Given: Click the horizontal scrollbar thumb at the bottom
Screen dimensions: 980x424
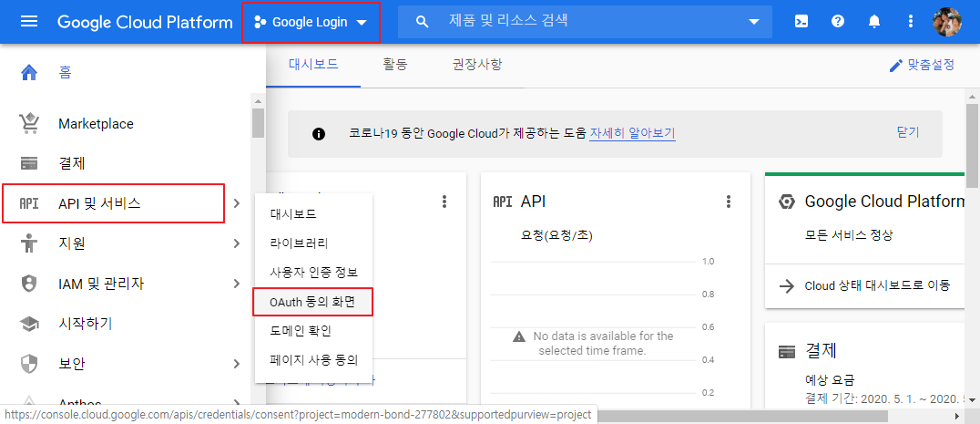Looking at the screenshot, I should click(x=742, y=416).
